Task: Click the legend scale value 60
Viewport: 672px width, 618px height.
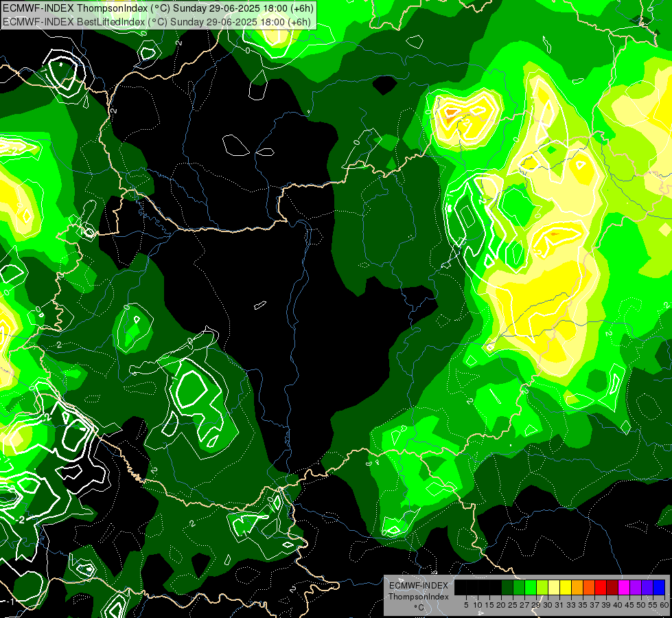Action: pos(664,605)
